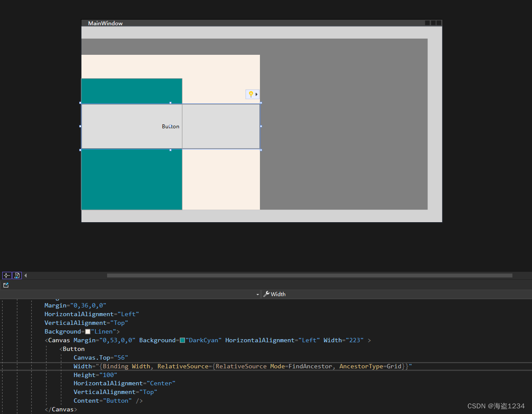Click the XAML document sync icon in bottom toolbar

17,275
